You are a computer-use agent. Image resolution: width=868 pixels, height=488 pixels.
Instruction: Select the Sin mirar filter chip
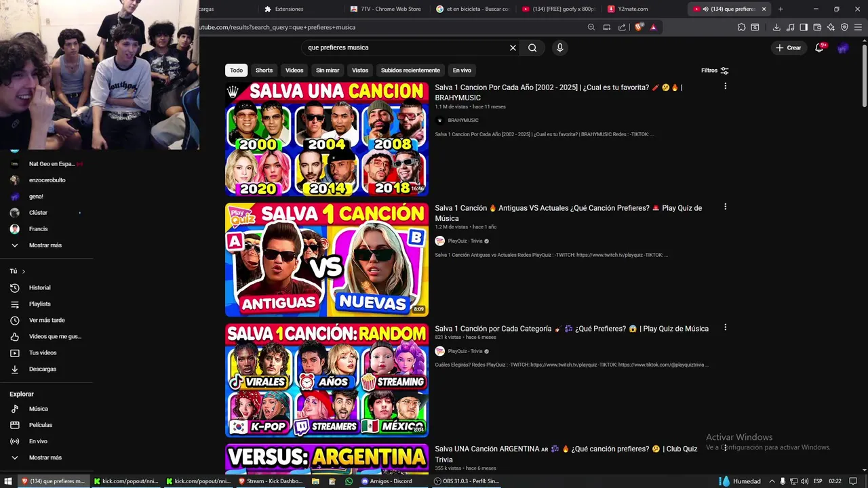click(x=328, y=70)
